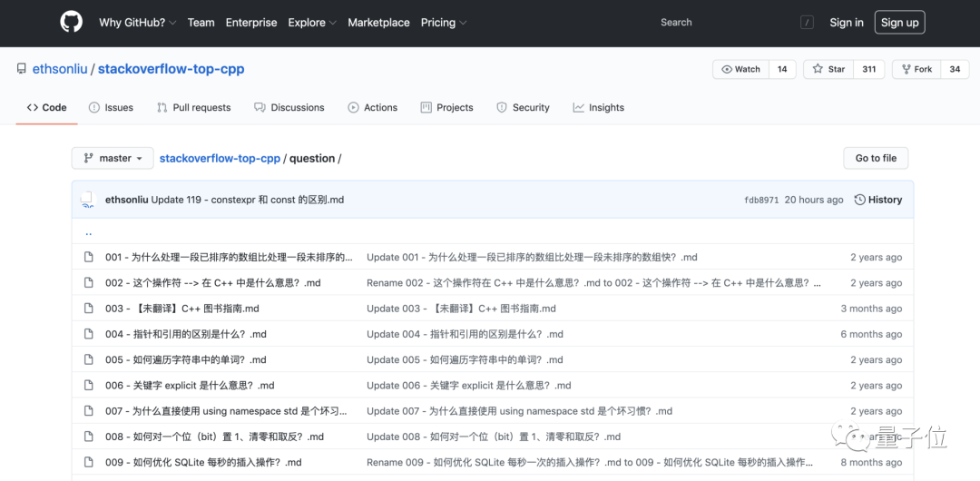The image size is (980, 481).
Task: Open the watchers count 14
Action: pyautogui.click(x=782, y=70)
